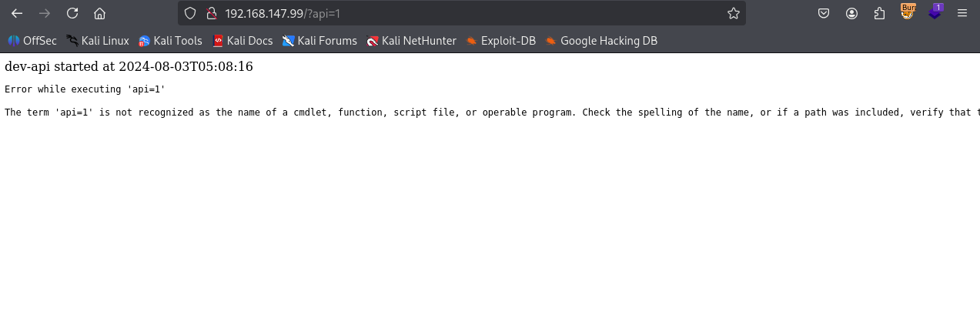Open the Pocket save icon
Image resolution: width=980 pixels, height=309 pixels.
coord(824,13)
